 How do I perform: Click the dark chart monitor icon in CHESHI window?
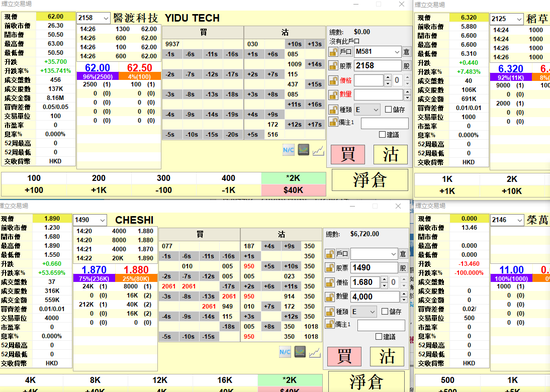300,352
